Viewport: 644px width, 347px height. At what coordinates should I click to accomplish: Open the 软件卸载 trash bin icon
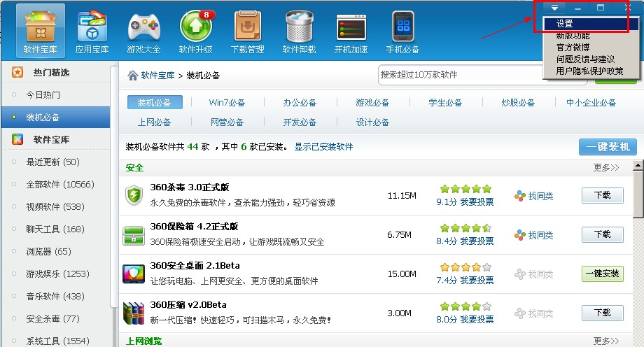[x=299, y=31]
